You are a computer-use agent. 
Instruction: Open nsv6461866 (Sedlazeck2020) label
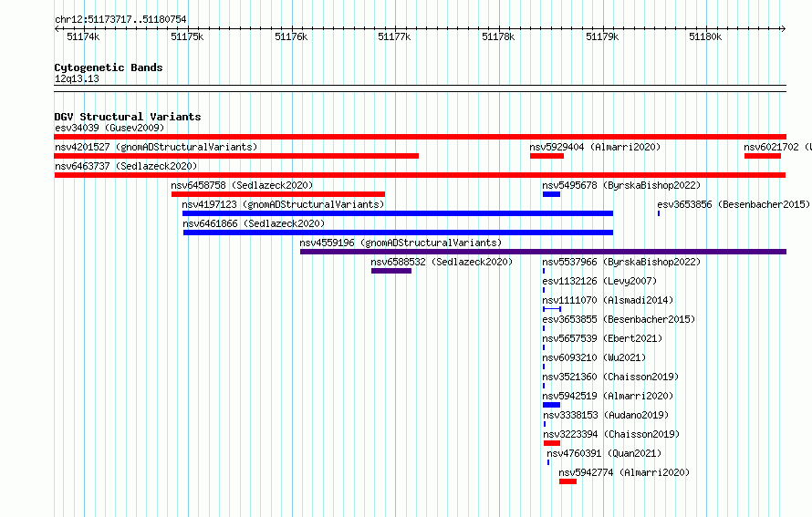[x=254, y=223]
